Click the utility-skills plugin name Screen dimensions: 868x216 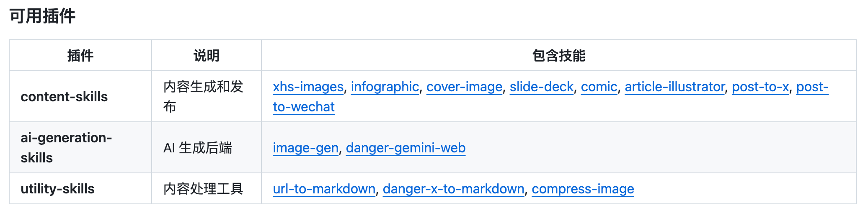pyautogui.click(x=57, y=189)
